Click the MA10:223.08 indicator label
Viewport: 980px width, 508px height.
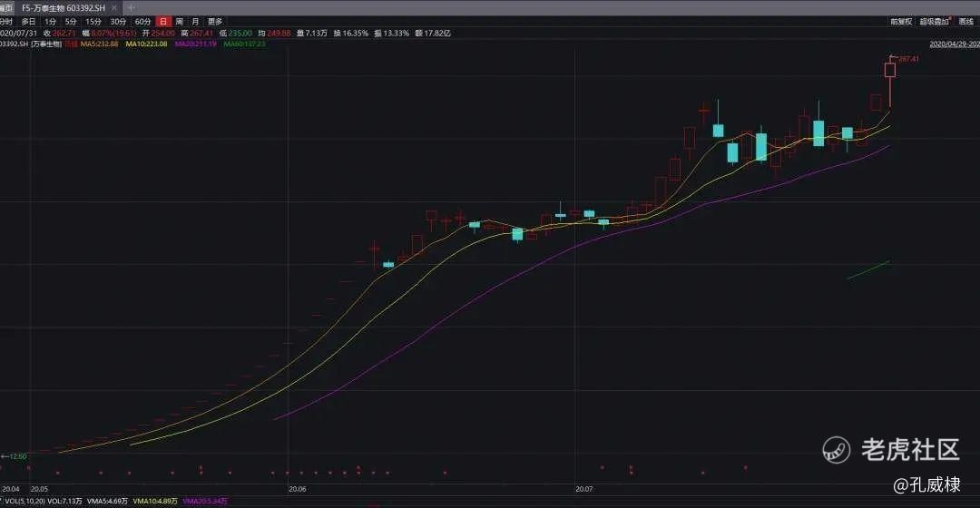tap(146, 44)
